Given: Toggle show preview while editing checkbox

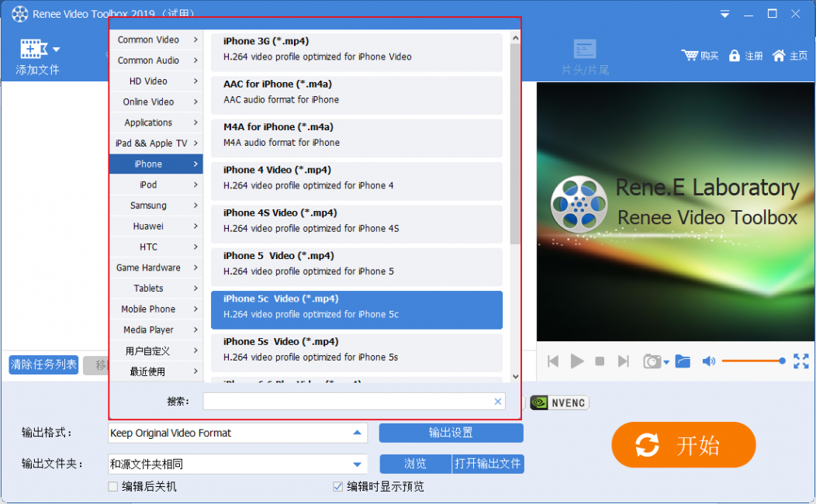Looking at the screenshot, I should coord(337,487).
